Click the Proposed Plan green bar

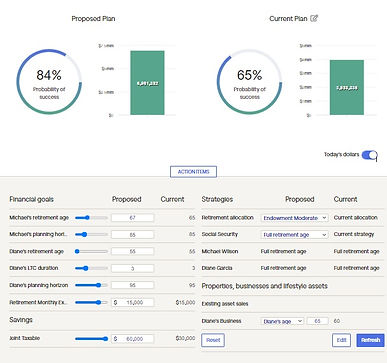147,83
